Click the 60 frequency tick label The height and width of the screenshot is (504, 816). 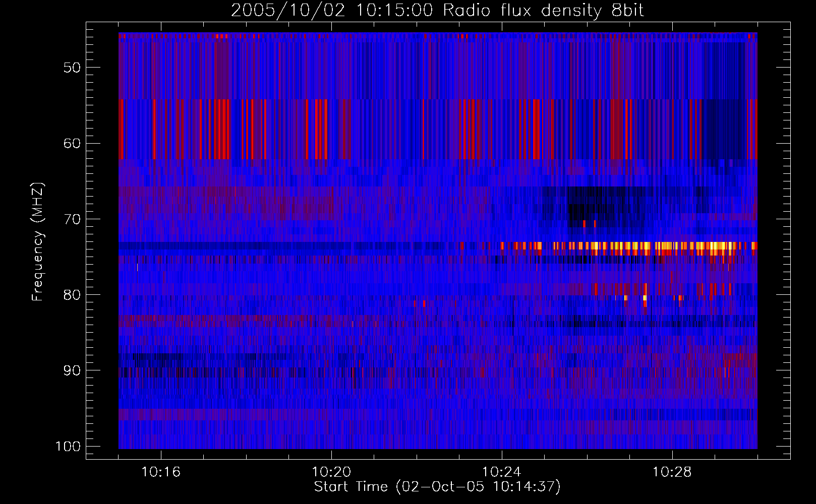click(72, 143)
